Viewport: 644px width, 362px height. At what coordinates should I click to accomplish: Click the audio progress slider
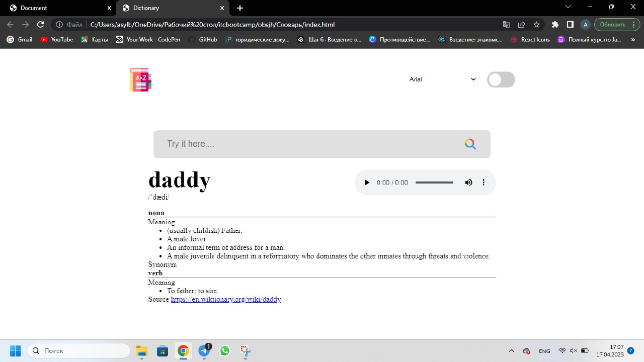point(434,183)
